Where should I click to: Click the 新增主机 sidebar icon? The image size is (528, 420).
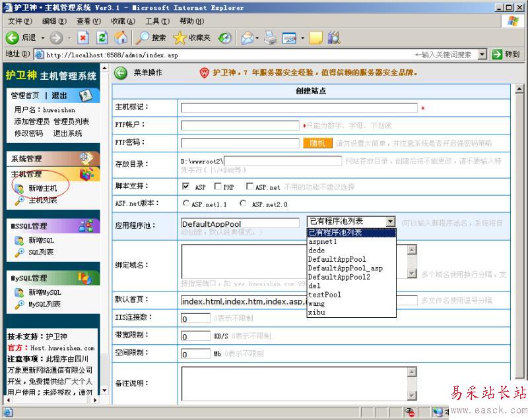tap(19, 189)
